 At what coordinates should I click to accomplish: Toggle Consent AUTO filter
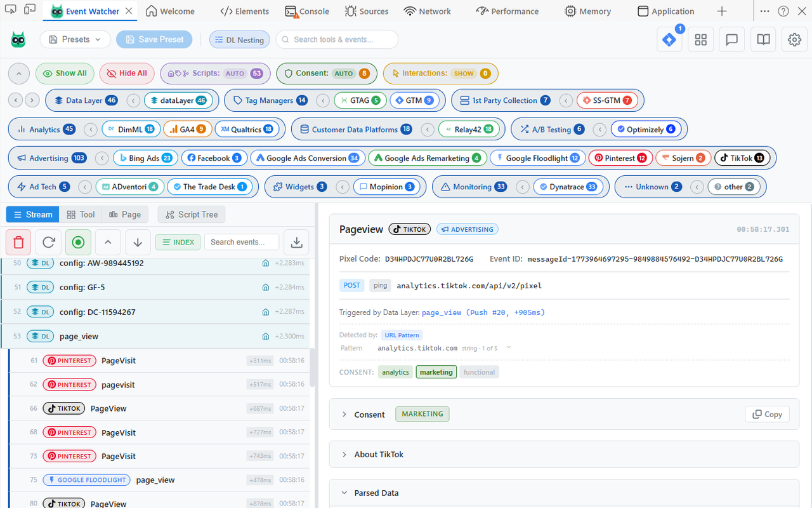click(x=327, y=74)
